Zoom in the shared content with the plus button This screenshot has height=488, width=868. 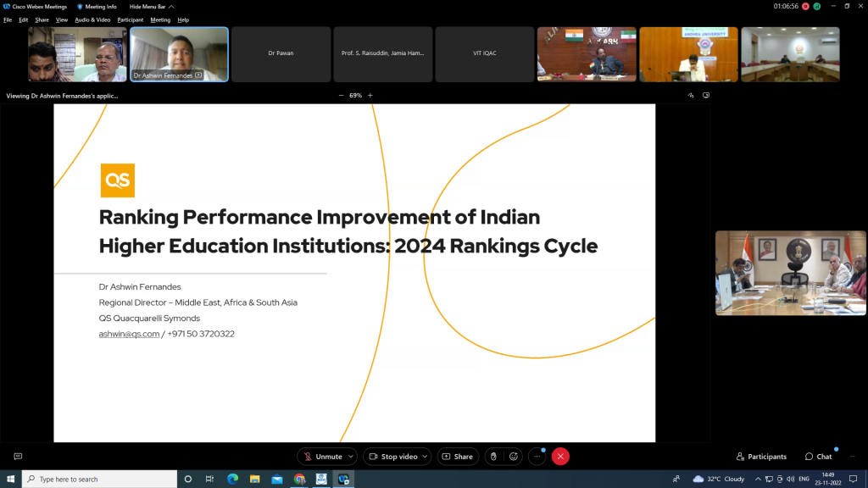370,95
